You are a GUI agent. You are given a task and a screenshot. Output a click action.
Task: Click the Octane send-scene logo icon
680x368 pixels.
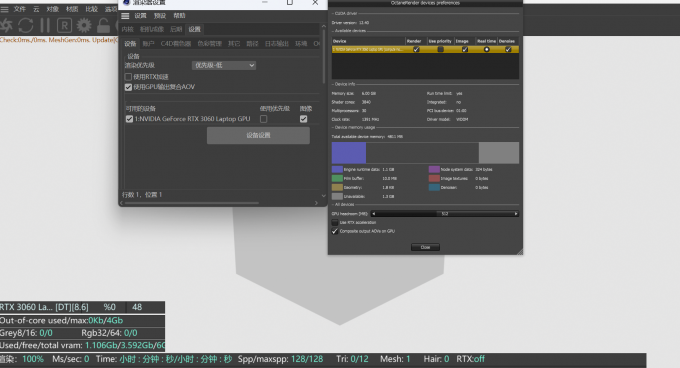coord(6,26)
